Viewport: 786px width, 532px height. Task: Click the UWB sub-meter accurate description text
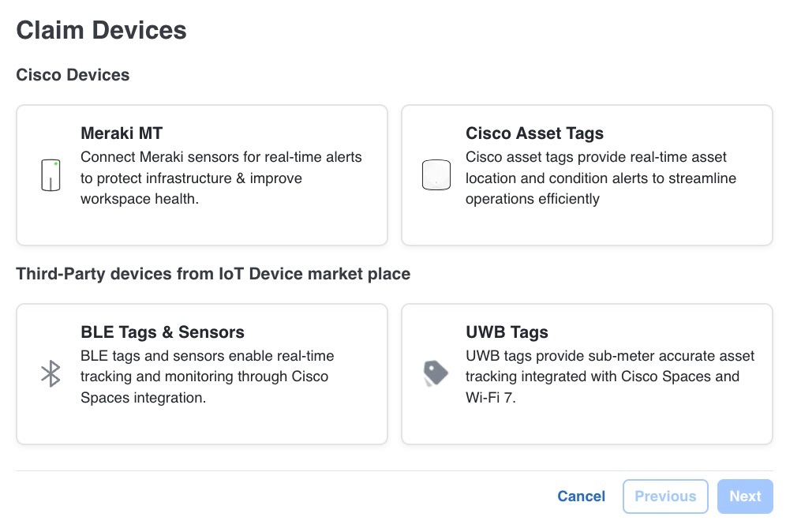609,377
